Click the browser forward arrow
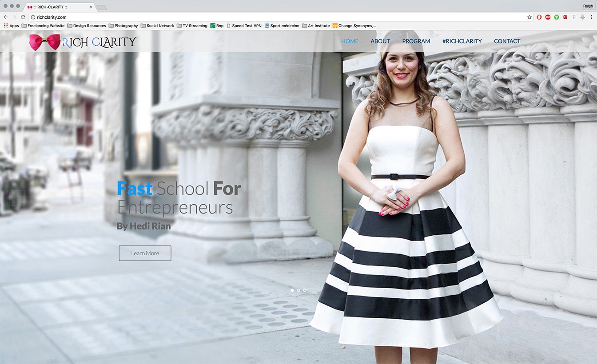Image resolution: width=597 pixels, height=364 pixels. click(14, 17)
